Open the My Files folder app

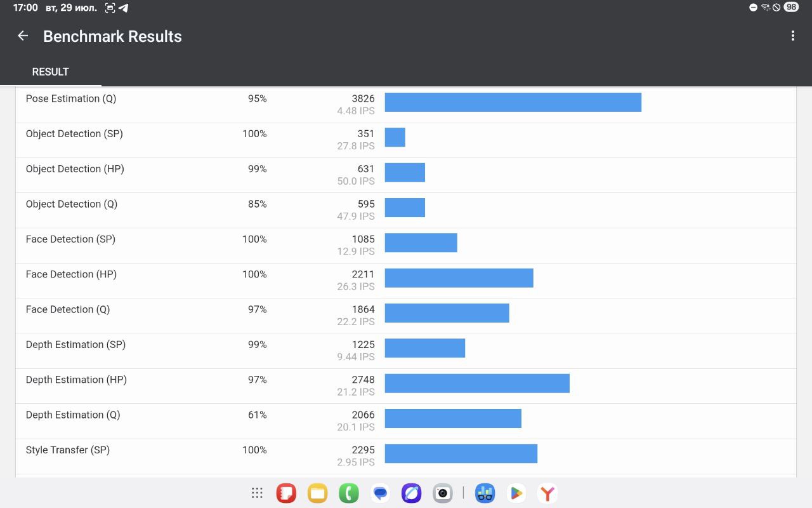[x=317, y=493]
